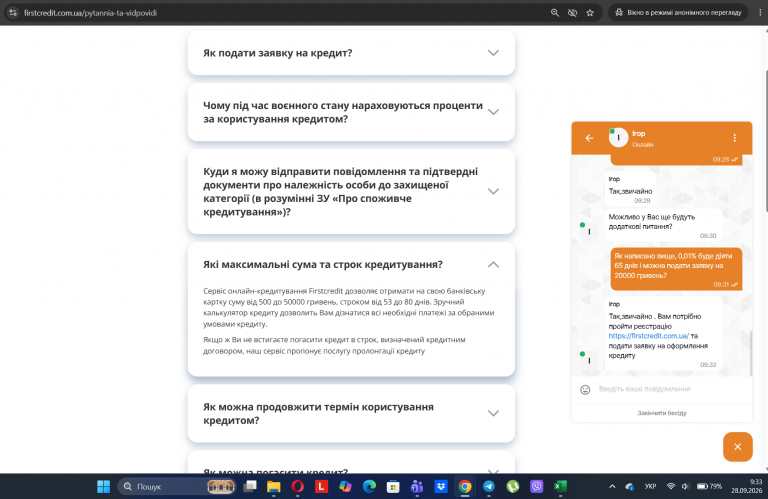Click the search widget image in the taskbar search box
The image size is (768, 499).
coord(221,486)
